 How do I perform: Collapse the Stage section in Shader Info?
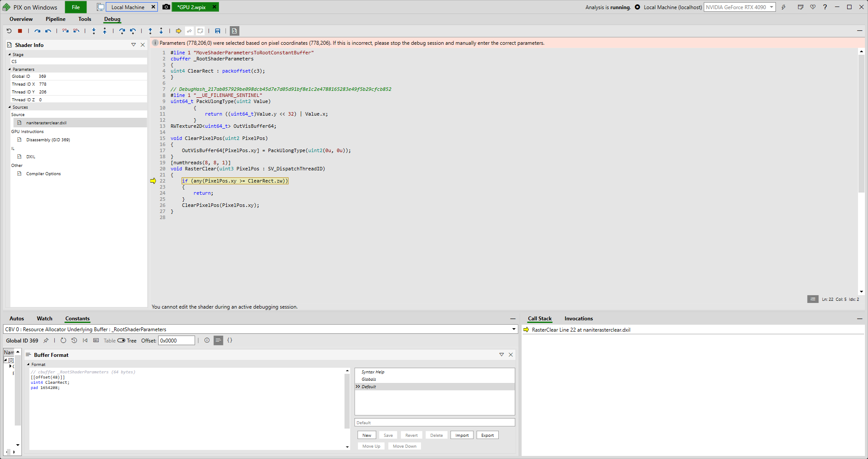click(10, 54)
